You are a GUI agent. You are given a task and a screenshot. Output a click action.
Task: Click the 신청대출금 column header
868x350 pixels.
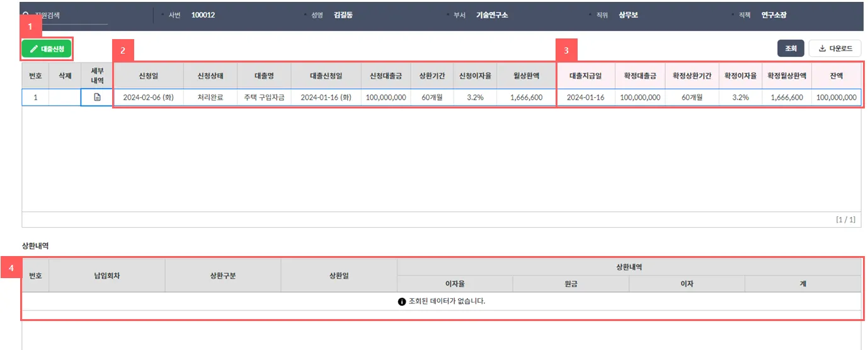[x=386, y=76]
